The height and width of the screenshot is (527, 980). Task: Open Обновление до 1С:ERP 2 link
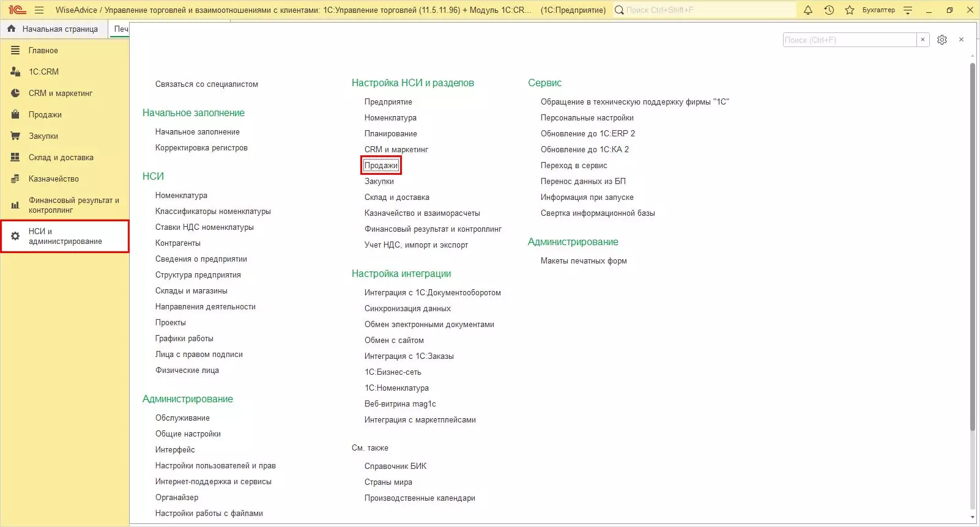click(x=588, y=133)
